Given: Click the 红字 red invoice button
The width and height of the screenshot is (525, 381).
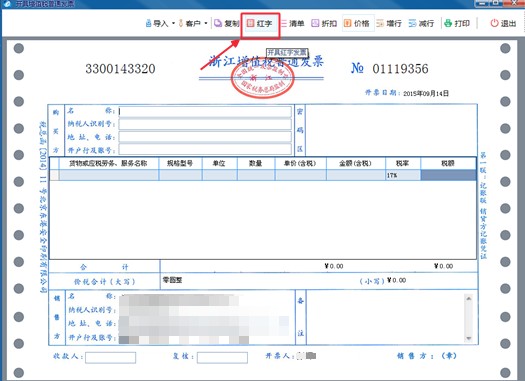Looking at the screenshot, I should (x=260, y=23).
